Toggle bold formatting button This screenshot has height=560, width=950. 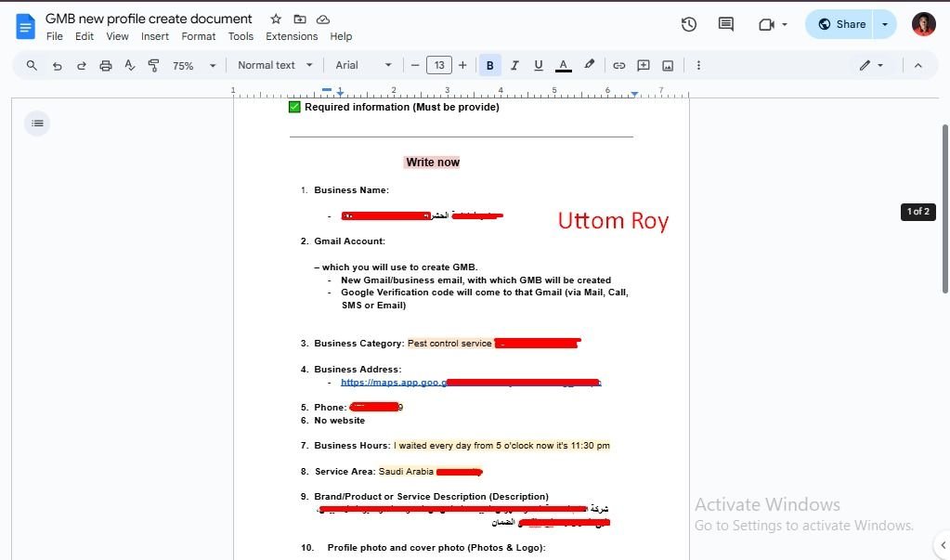tap(490, 66)
